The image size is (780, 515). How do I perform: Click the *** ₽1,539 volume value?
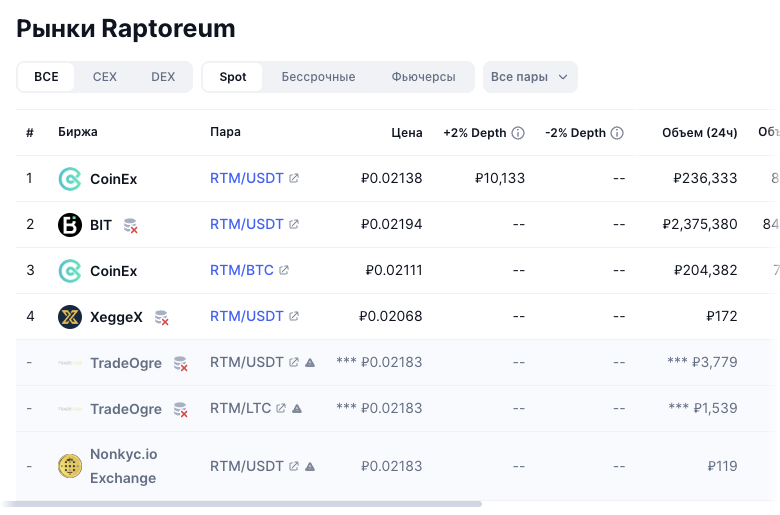click(703, 409)
